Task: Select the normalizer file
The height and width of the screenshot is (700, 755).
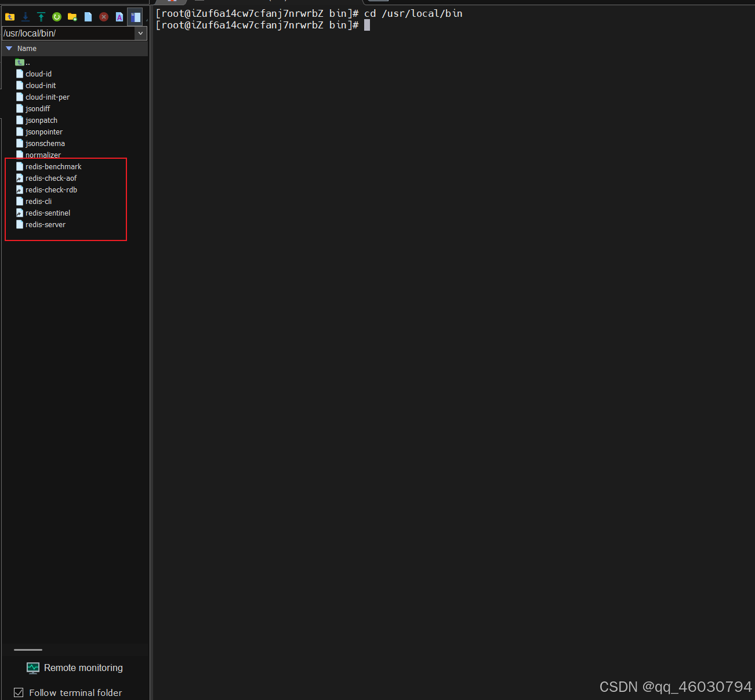Action: (43, 155)
